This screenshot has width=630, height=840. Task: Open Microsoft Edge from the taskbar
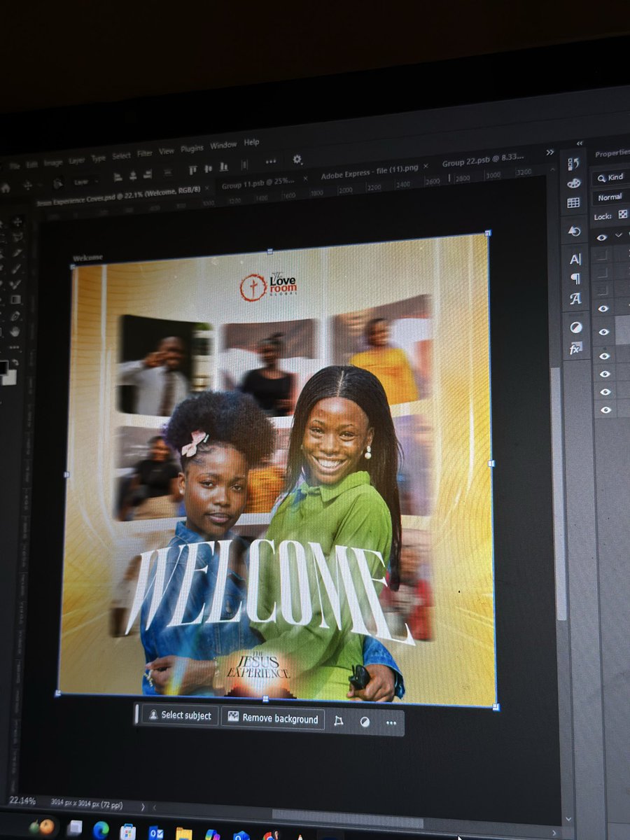101,829
